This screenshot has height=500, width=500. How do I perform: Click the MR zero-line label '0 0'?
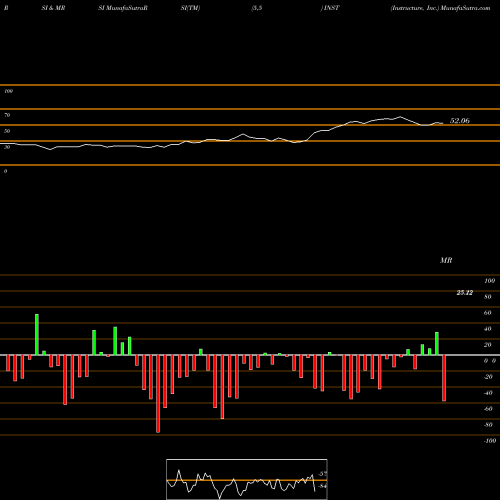[490, 361]
